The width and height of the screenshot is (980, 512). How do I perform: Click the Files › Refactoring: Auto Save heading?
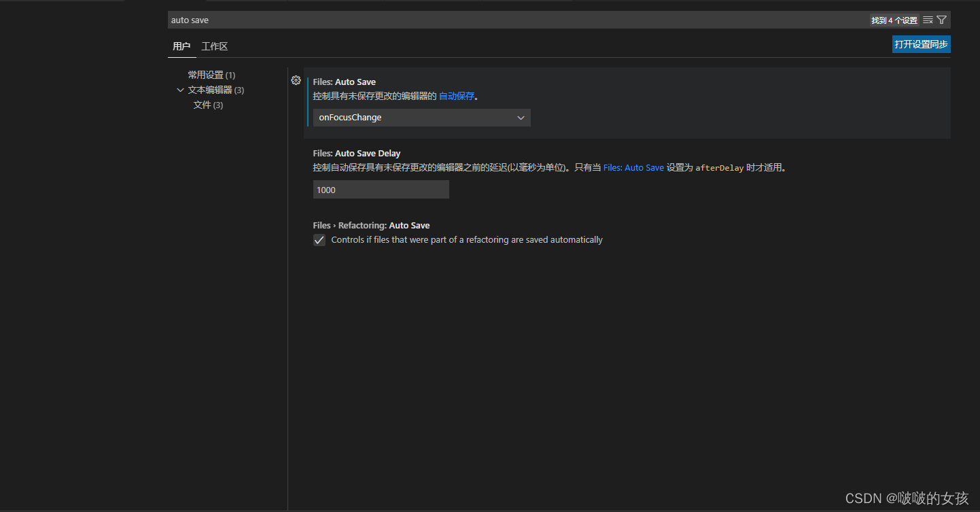pyautogui.click(x=372, y=225)
